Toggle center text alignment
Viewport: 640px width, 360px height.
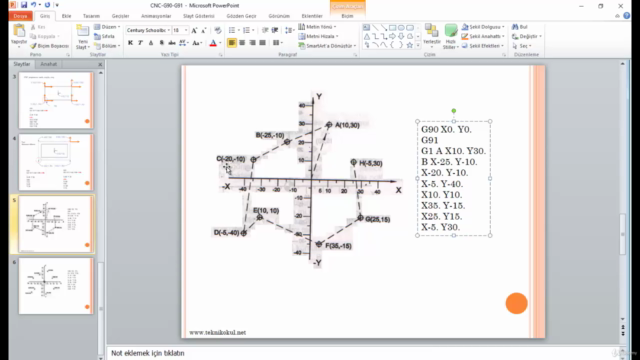click(x=242, y=42)
